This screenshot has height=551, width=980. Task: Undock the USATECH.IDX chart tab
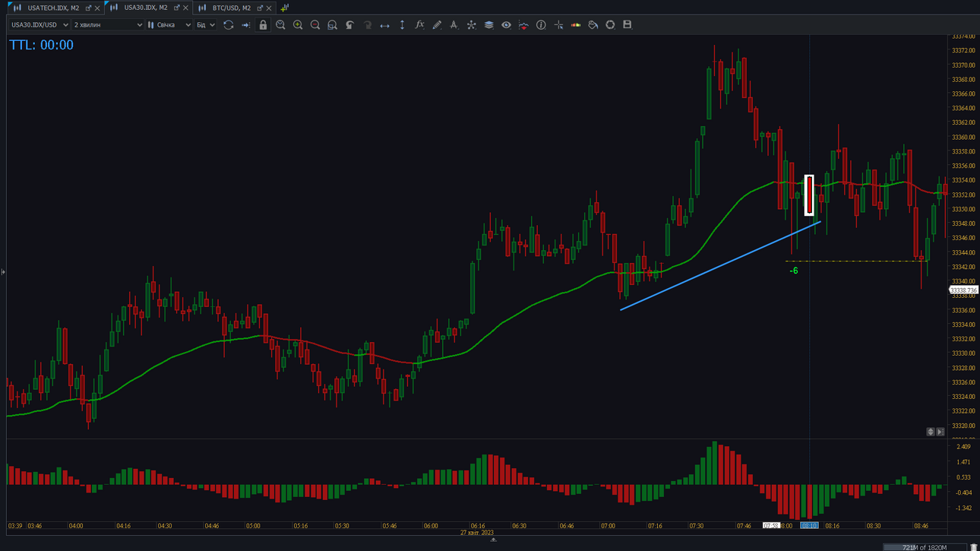point(88,8)
